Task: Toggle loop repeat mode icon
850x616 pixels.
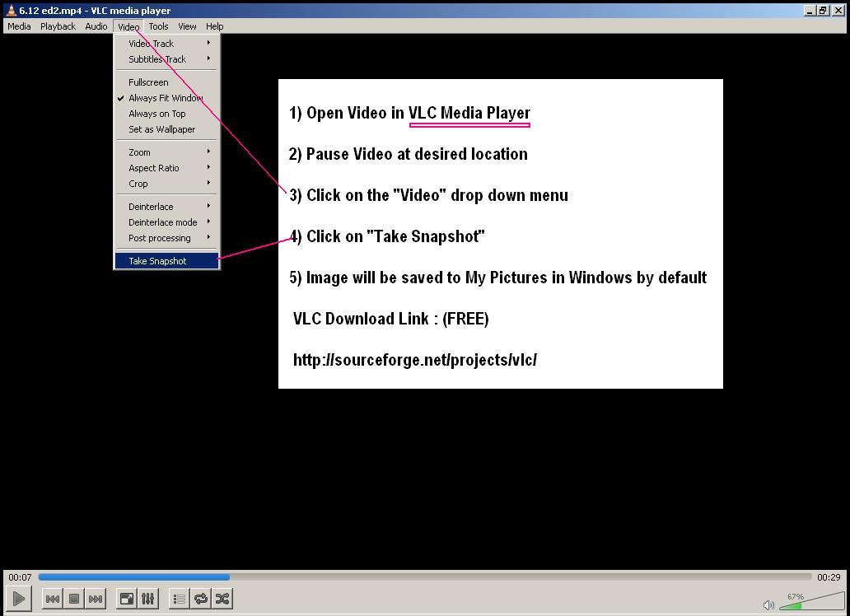Action: [201, 599]
